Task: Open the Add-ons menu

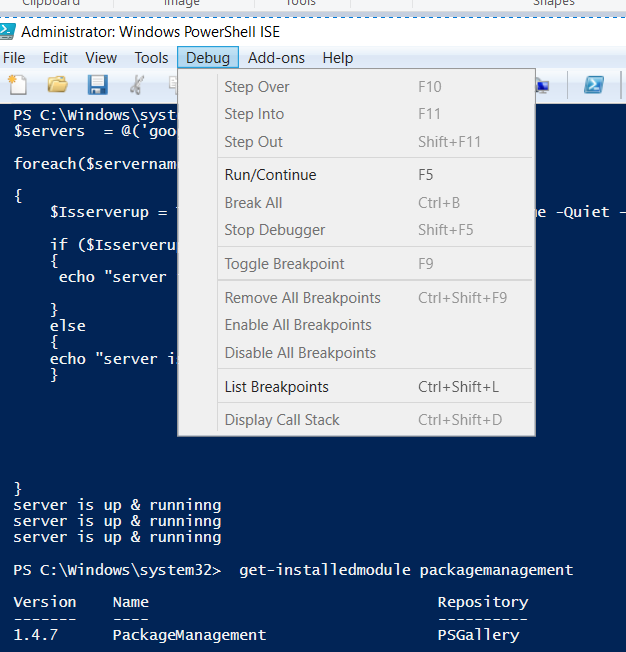Action: [x=276, y=58]
